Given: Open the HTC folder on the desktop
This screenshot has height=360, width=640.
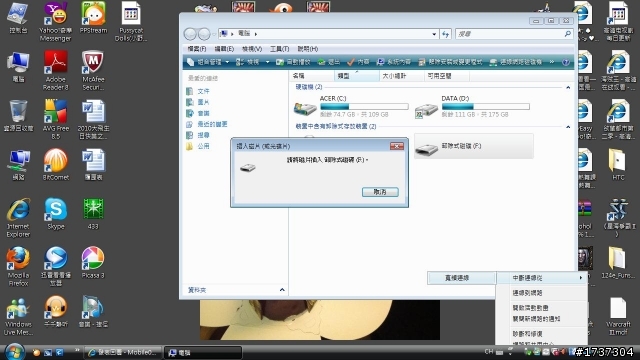Looking at the screenshot, I should [x=618, y=165].
